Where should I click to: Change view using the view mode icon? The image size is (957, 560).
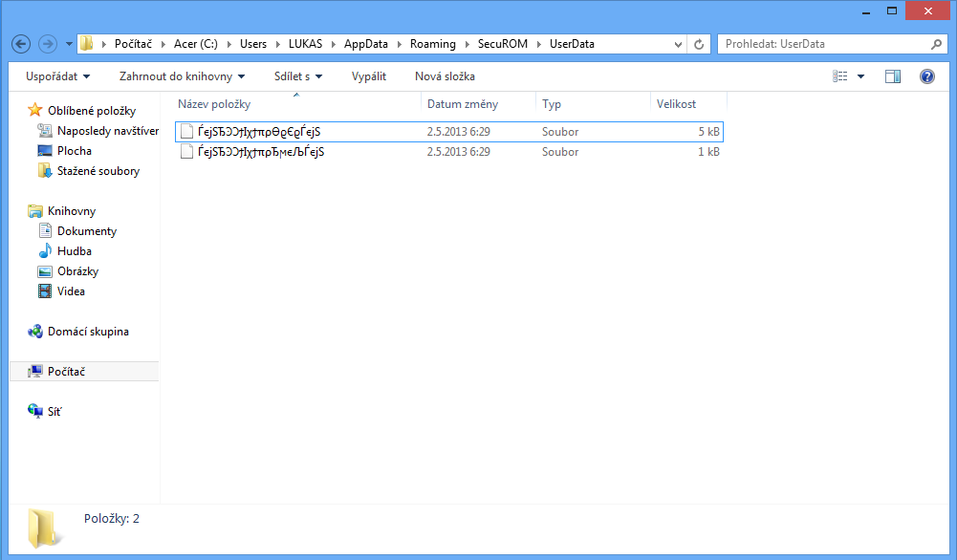point(839,76)
